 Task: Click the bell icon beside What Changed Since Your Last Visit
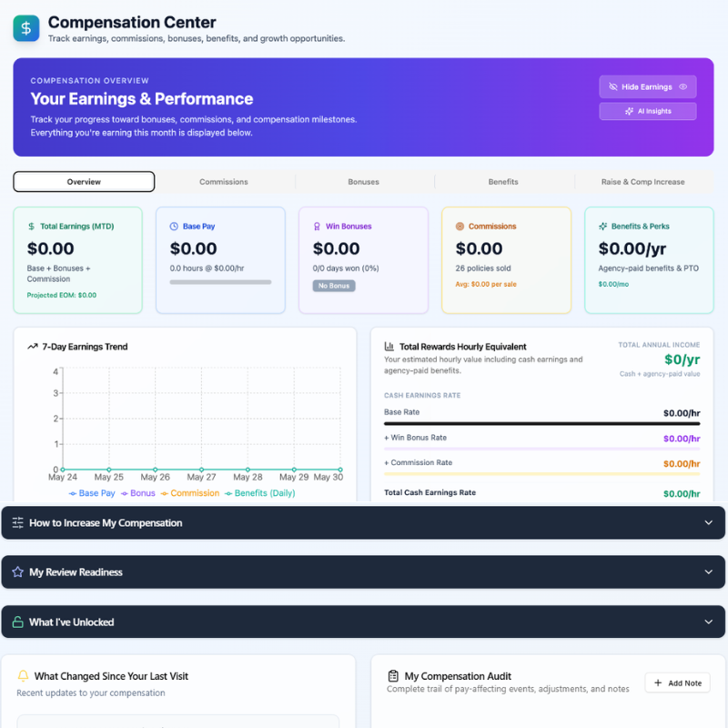[23, 675]
